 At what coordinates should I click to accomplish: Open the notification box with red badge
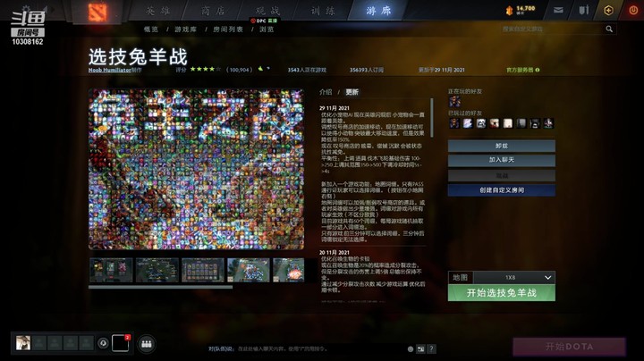pos(121,343)
